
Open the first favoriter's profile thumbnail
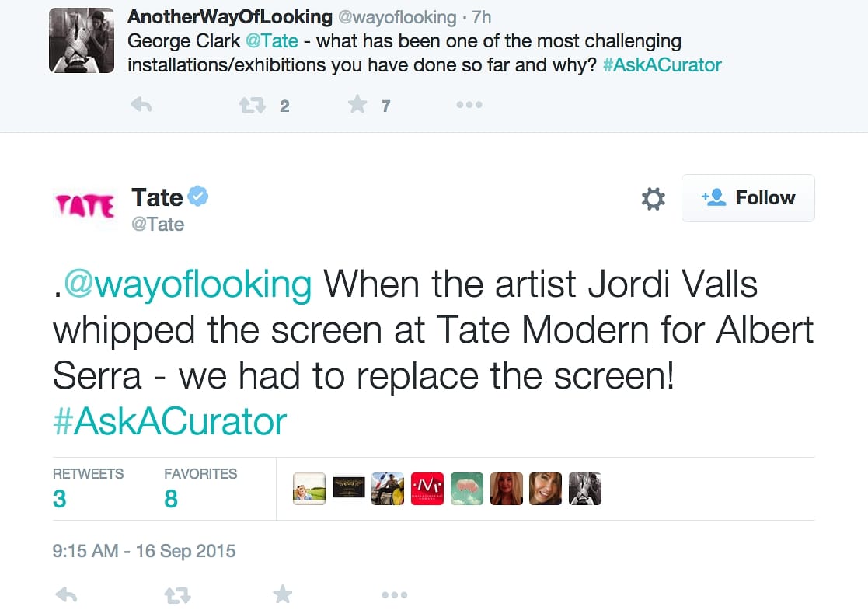(x=309, y=488)
